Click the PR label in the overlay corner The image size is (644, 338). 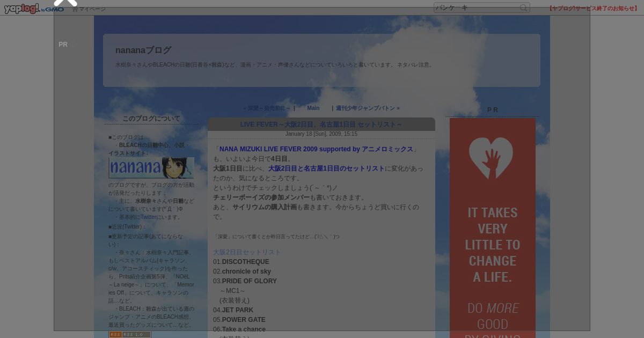63,45
